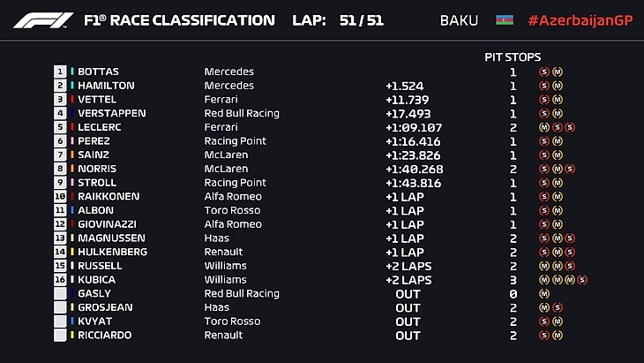Click the Azerbaijan flag icon
The height and width of the screenshot is (363, 644).
pos(504,19)
